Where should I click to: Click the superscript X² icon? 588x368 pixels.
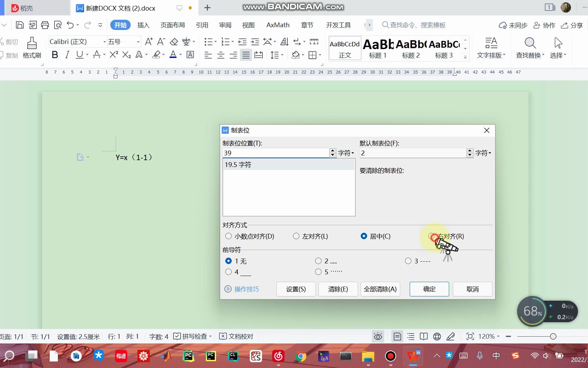click(x=113, y=55)
